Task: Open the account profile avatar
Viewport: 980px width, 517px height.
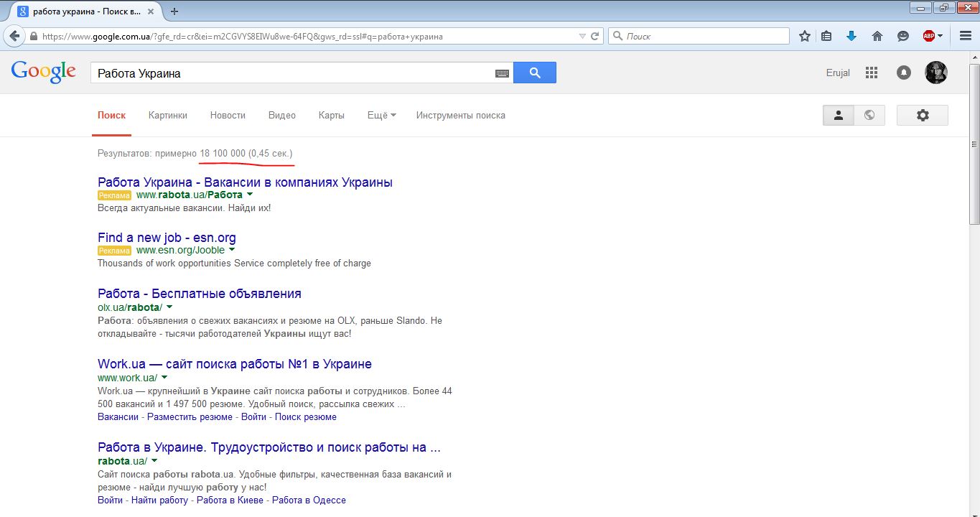Action: 936,73
